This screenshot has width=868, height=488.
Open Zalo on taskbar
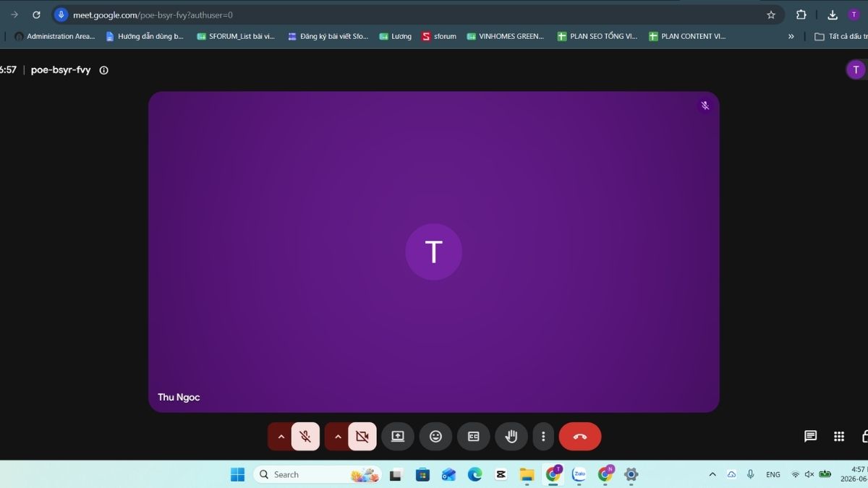tap(579, 474)
